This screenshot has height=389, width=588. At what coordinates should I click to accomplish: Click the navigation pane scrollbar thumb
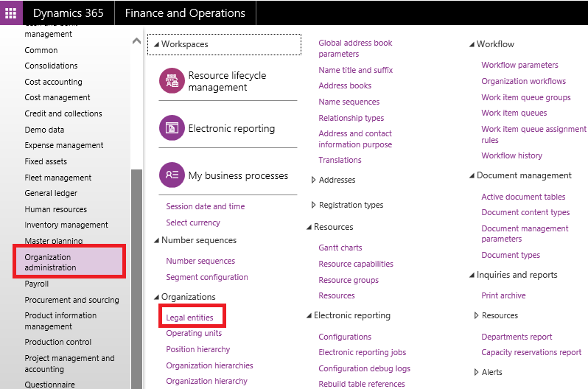click(x=136, y=279)
